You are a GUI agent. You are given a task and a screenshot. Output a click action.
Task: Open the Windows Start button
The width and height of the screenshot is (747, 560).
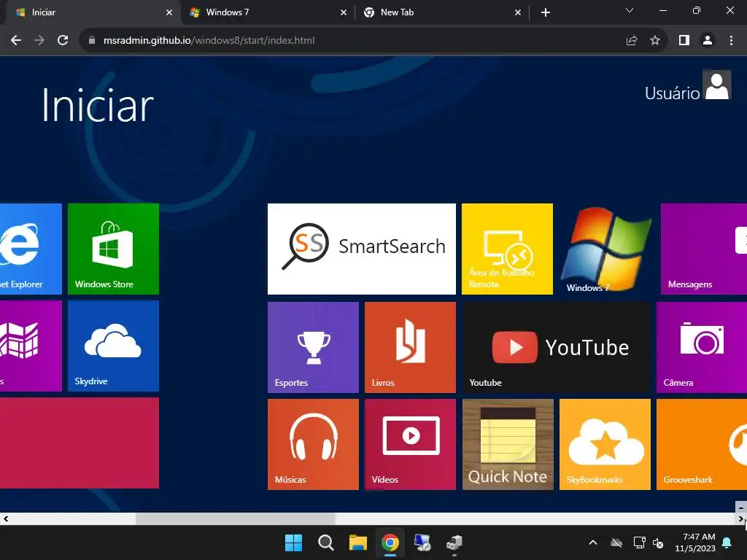pos(293,542)
